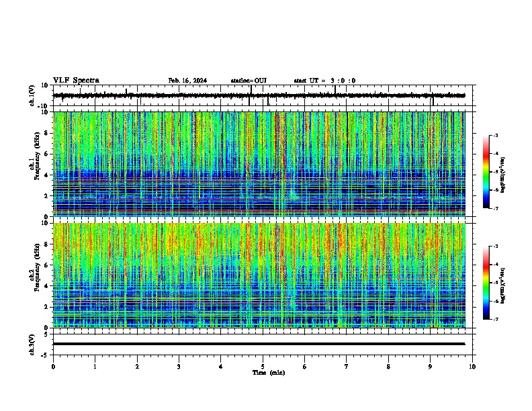Click the "station=OUI" label
Image resolution: width=532 pixels, height=411 pixels.
click(249, 81)
